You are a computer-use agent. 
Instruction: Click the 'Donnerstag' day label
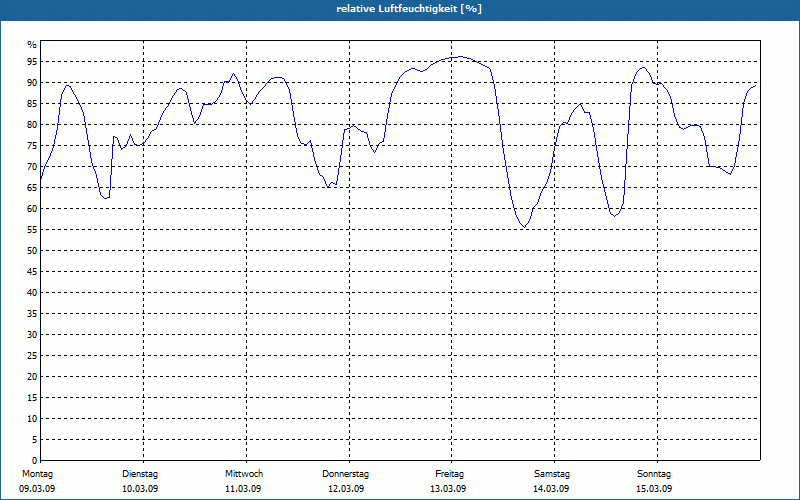(345, 474)
